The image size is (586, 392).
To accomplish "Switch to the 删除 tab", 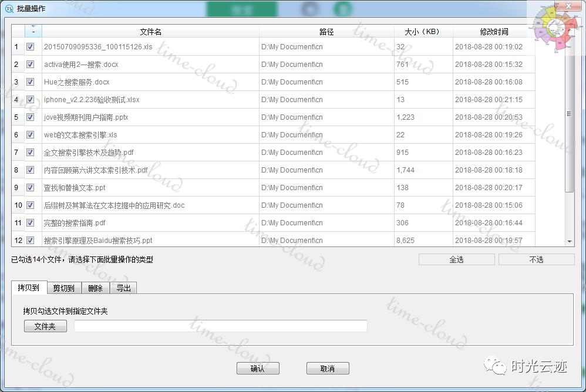I will [x=95, y=288].
